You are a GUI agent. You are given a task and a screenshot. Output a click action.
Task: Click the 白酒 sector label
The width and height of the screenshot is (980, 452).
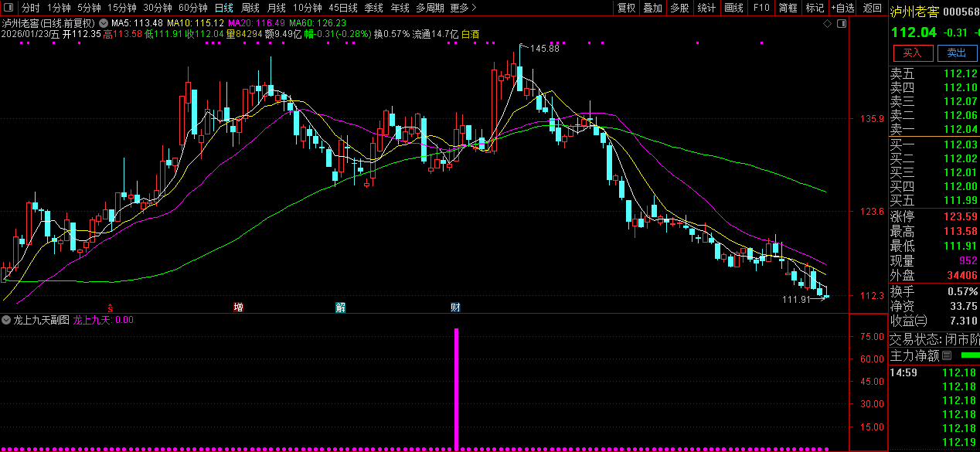(x=471, y=34)
